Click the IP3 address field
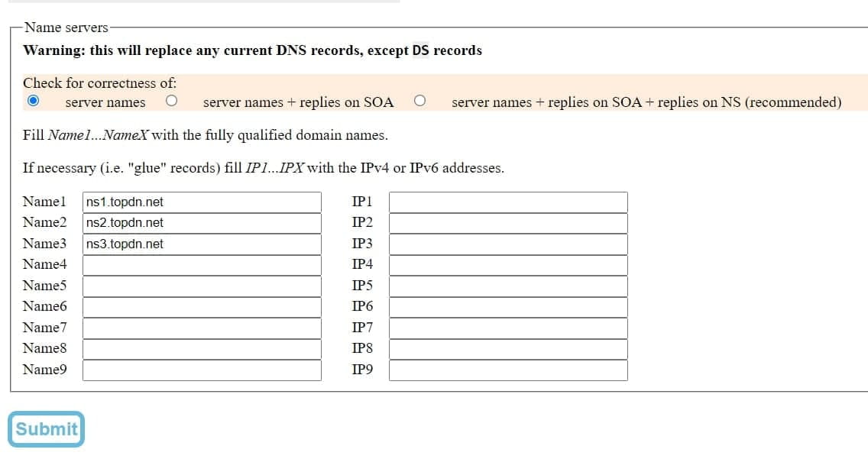 [508, 244]
